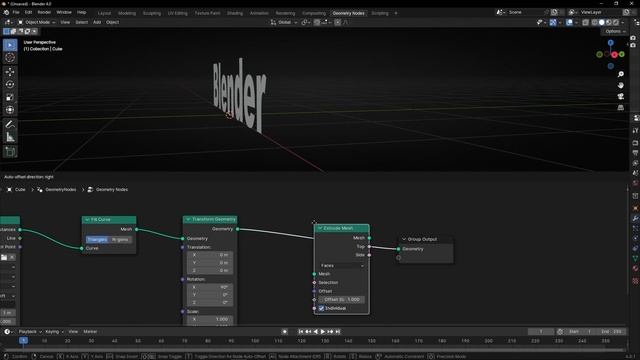This screenshot has height=360, width=640.
Task: Toggle X-ray view
Action: 585,22
